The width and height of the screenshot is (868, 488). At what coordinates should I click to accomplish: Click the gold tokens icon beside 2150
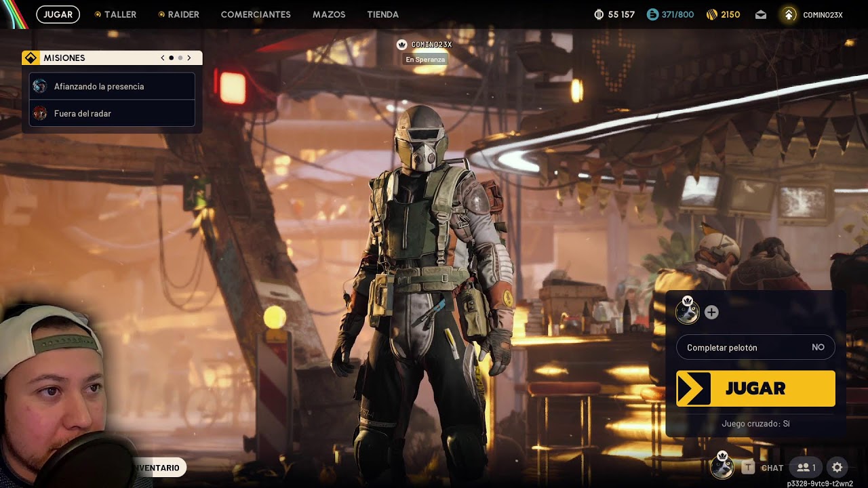[x=711, y=14]
